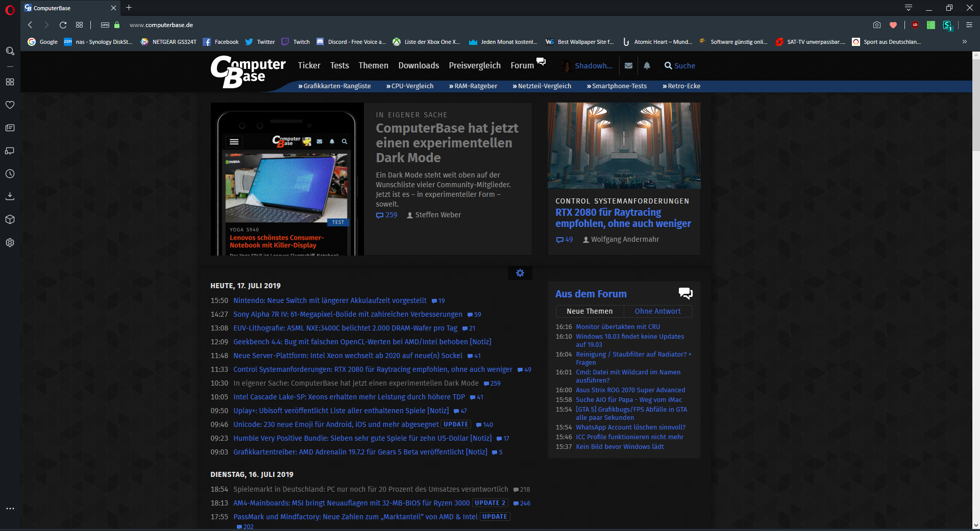The image size is (980, 531).
Task: Add page to bookmarks with heart icon
Action: click(893, 25)
